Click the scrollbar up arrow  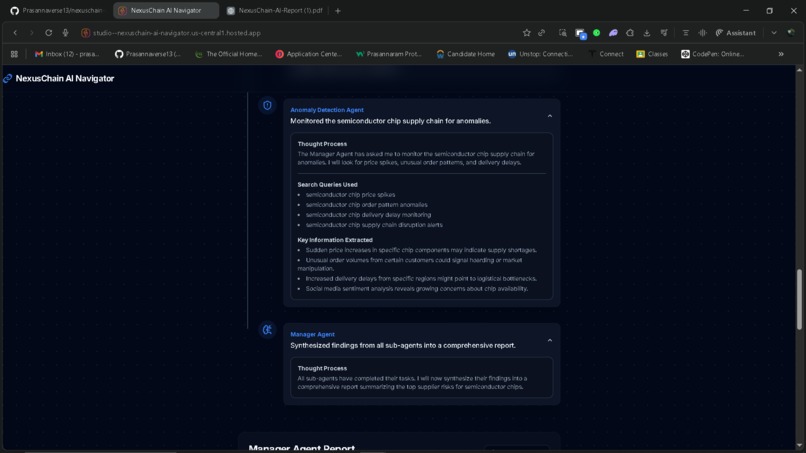pos(799,70)
